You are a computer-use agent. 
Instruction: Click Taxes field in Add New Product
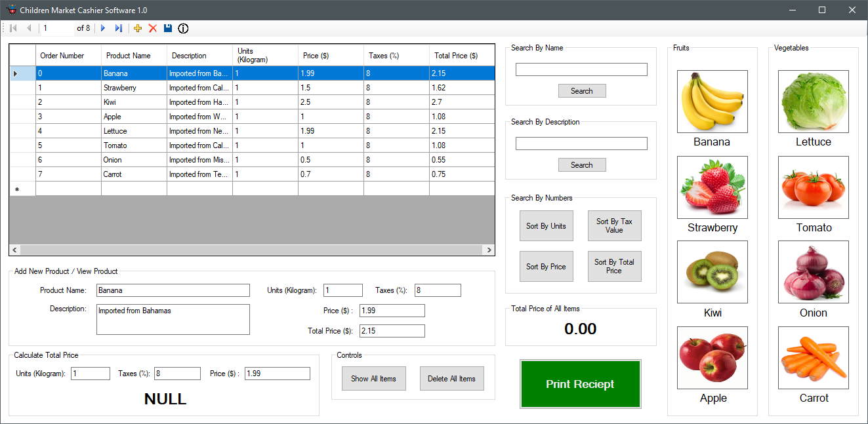click(438, 290)
